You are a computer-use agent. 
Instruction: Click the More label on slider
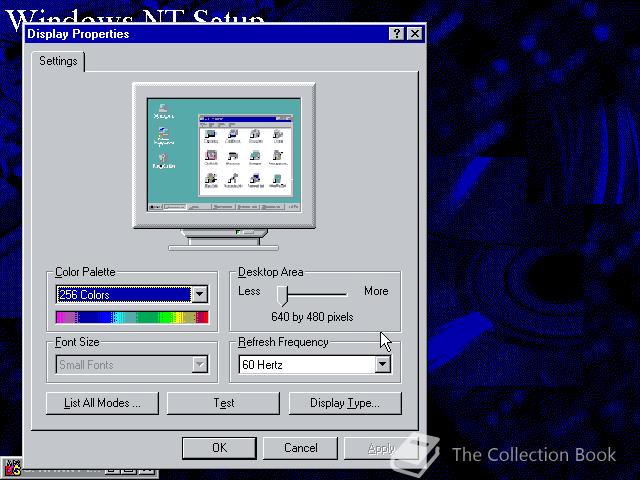click(x=376, y=291)
